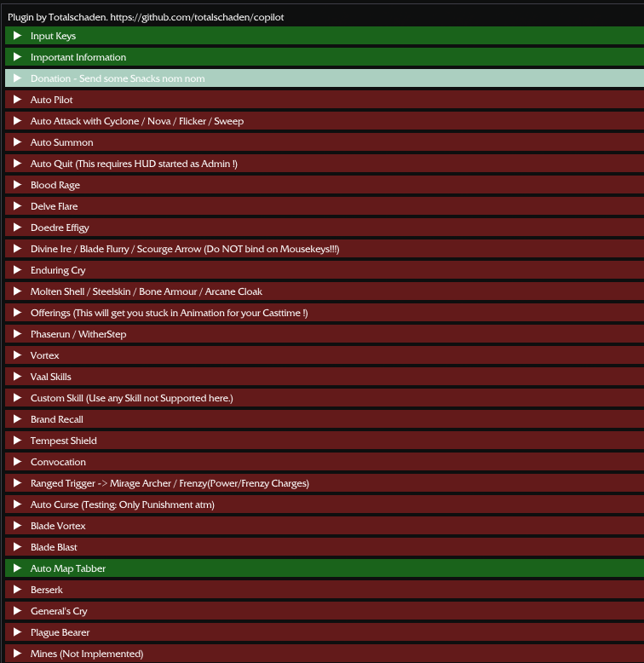This screenshot has height=663, width=644.
Task: Click the 'Blade Vortex' label
Action: pyautogui.click(x=58, y=526)
